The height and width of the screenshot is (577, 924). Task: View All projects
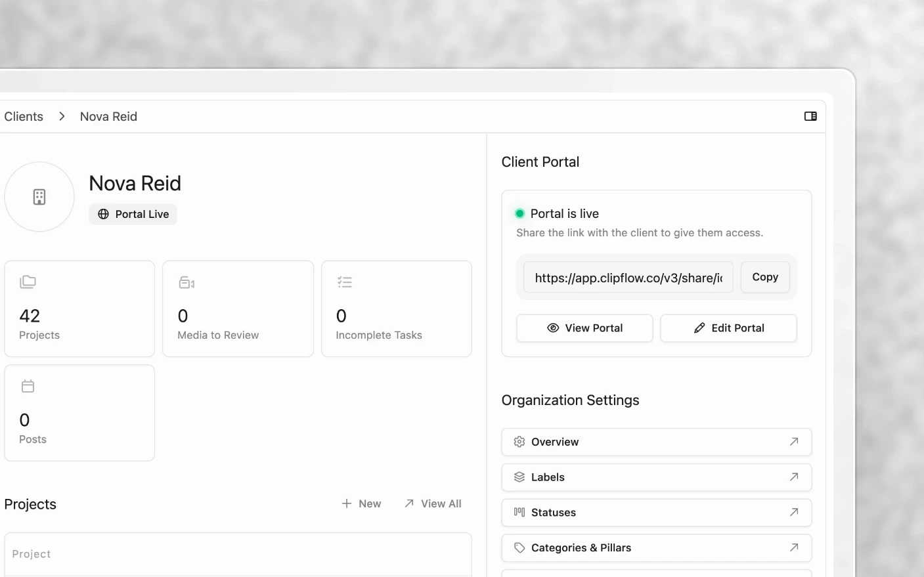[433, 503]
